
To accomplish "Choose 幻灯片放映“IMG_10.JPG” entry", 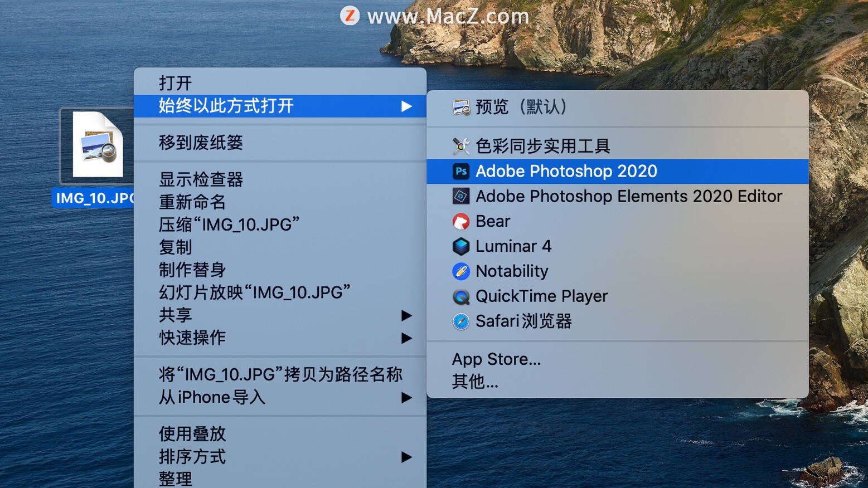I will point(280,292).
